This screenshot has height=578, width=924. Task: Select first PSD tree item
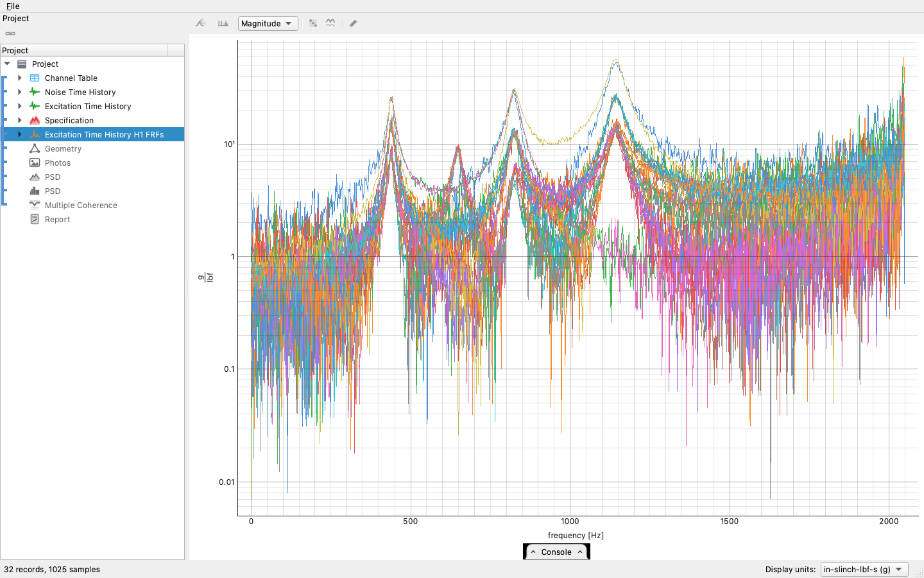coord(53,177)
